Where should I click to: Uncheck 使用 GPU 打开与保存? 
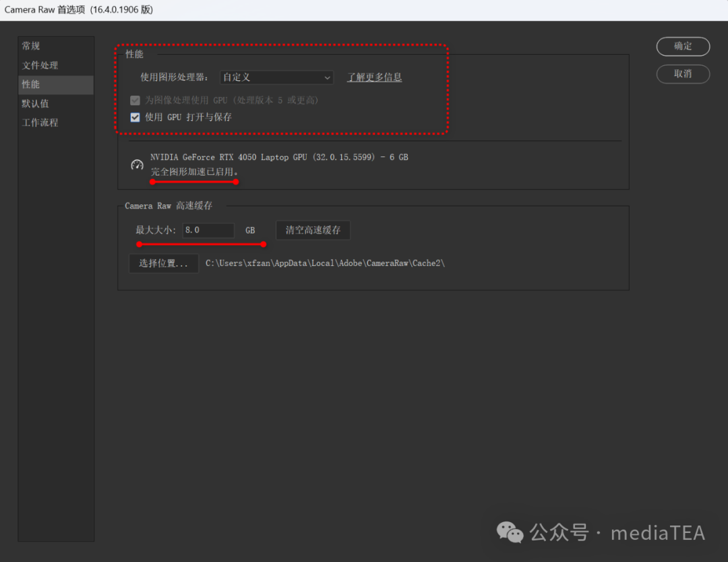[135, 117]
